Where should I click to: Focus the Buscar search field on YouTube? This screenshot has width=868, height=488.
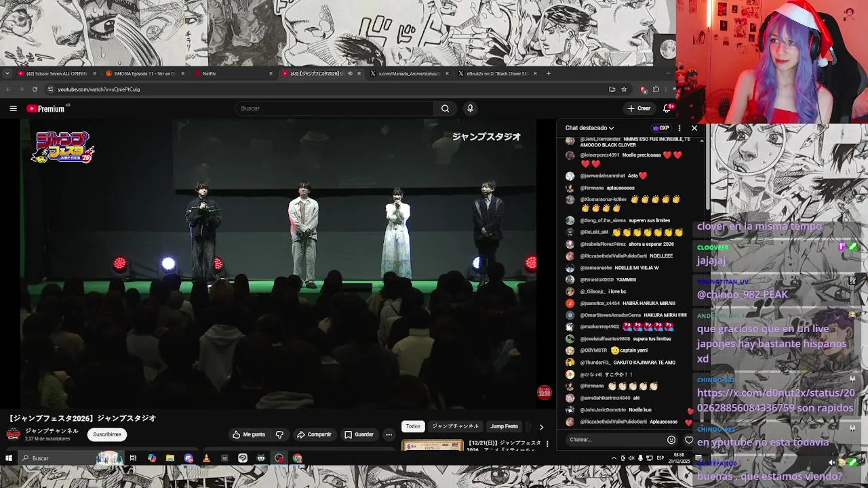point(335,108)
